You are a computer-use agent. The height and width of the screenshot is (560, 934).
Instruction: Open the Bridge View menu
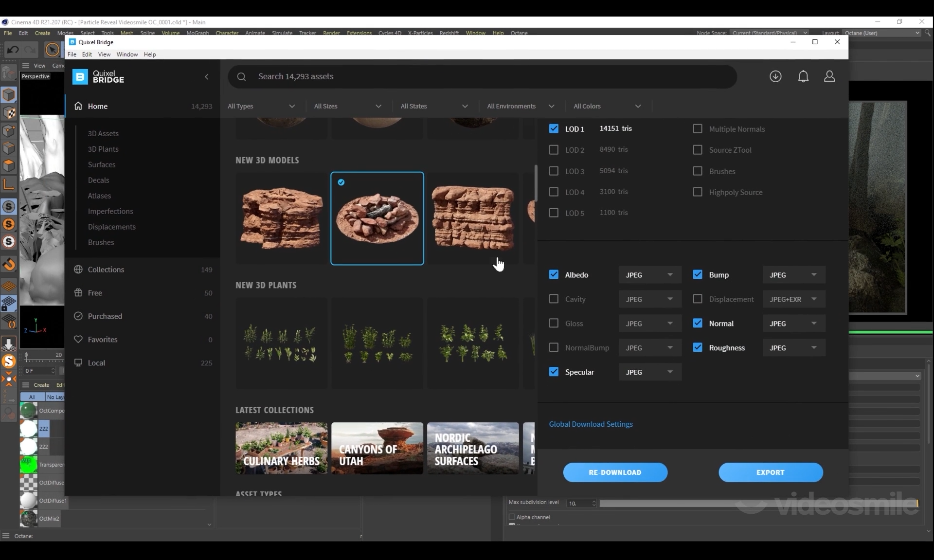point(104,54)
